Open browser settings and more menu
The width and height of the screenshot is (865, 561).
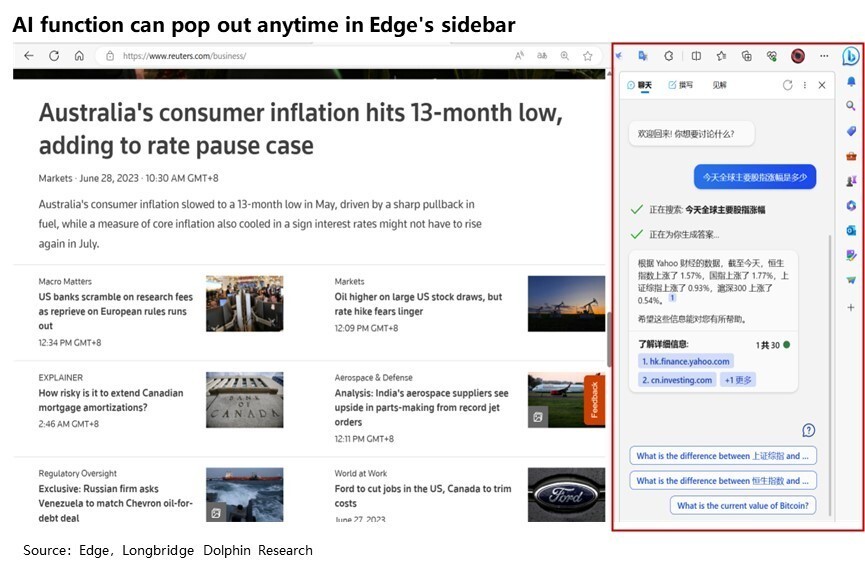click(x=824, y=56)
